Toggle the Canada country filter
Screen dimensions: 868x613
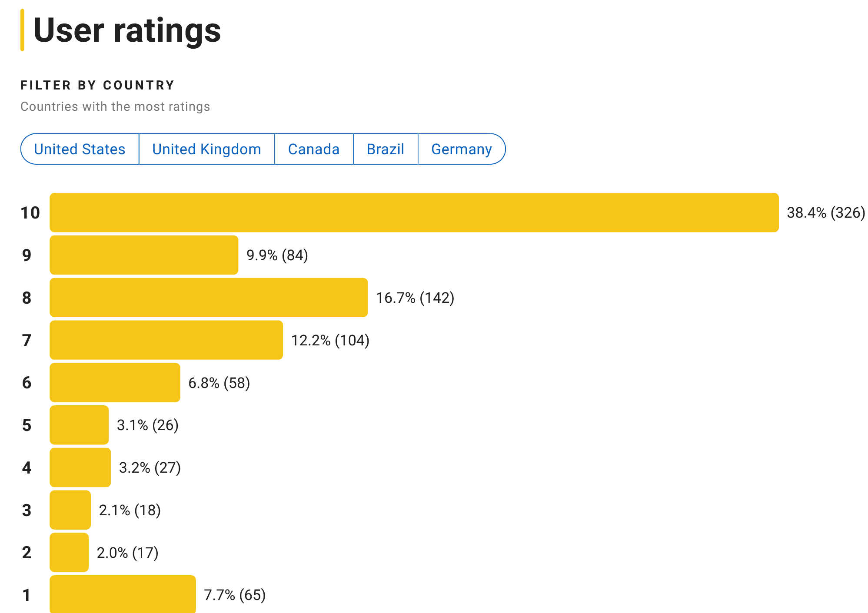pos(314,149)
